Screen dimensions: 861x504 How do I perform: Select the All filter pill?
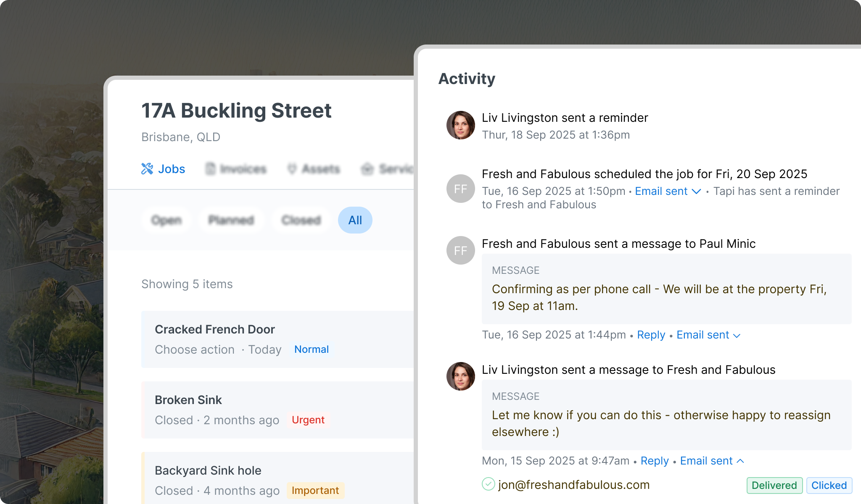click(x=355, y=220)
